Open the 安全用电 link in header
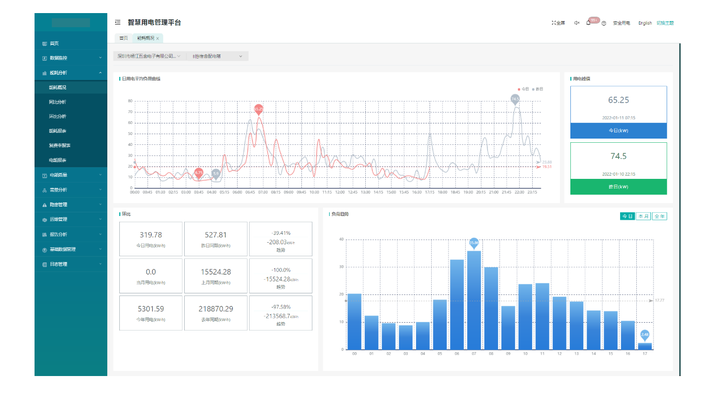This screenshot has width=720, height=398. pyautogui.click(x=621, y=23)
